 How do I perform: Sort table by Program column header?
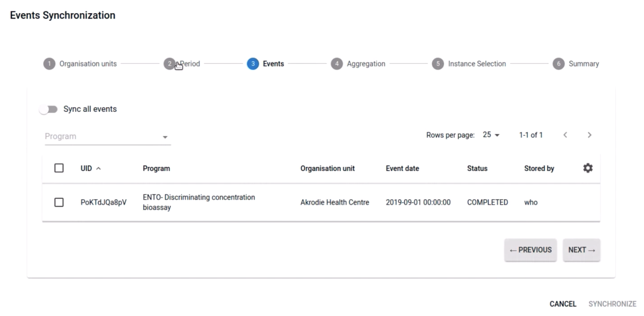[156, 168]
